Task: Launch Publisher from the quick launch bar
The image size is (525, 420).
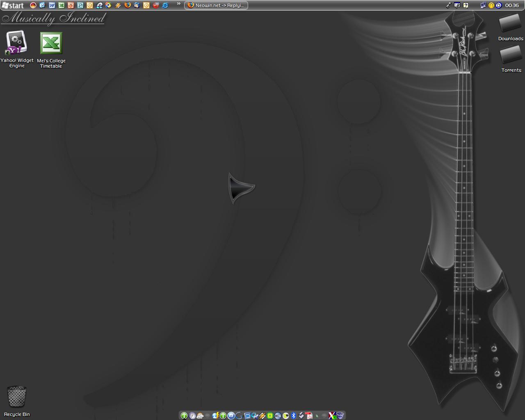Action: [x=80, y=5]
